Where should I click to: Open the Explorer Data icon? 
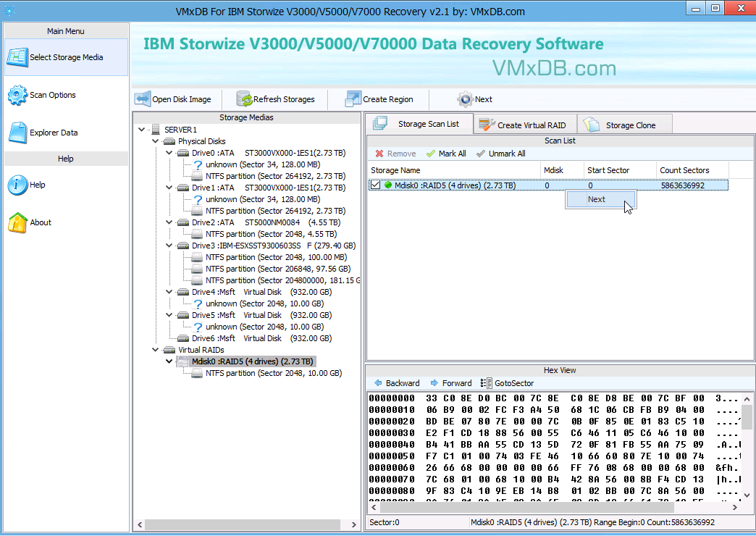tap(18, 133)
